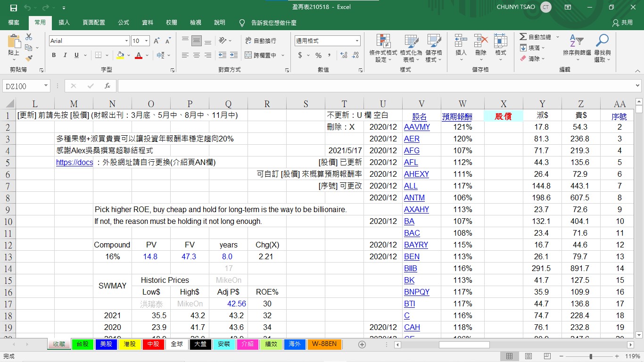Toggle Bold formatting button
644x362 pixels.
(x=54, y=55)
